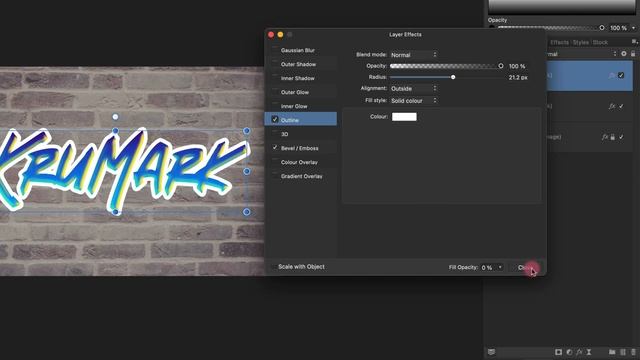640x360 pixels.
Task: Switch to the Effects panel tab
Action: click(x=559, y=42)
